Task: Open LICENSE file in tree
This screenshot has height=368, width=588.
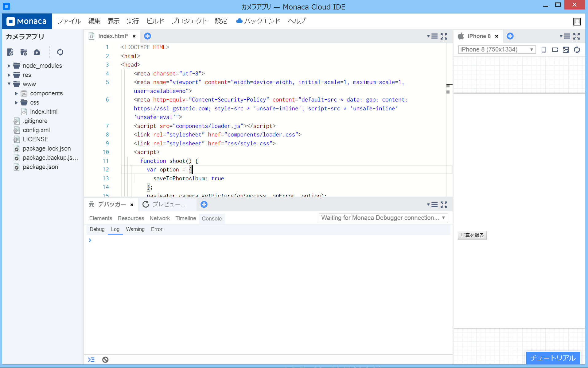Action: coord(36,139)
